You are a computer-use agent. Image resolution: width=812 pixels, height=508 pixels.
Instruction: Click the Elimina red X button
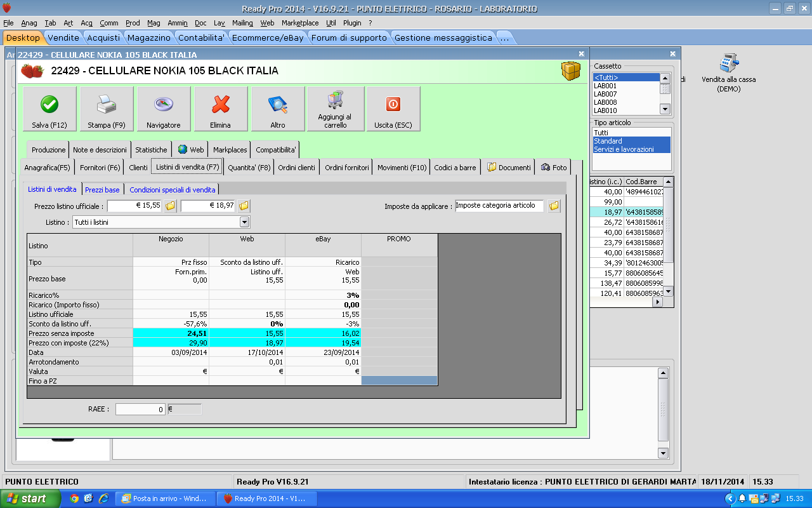220,109
